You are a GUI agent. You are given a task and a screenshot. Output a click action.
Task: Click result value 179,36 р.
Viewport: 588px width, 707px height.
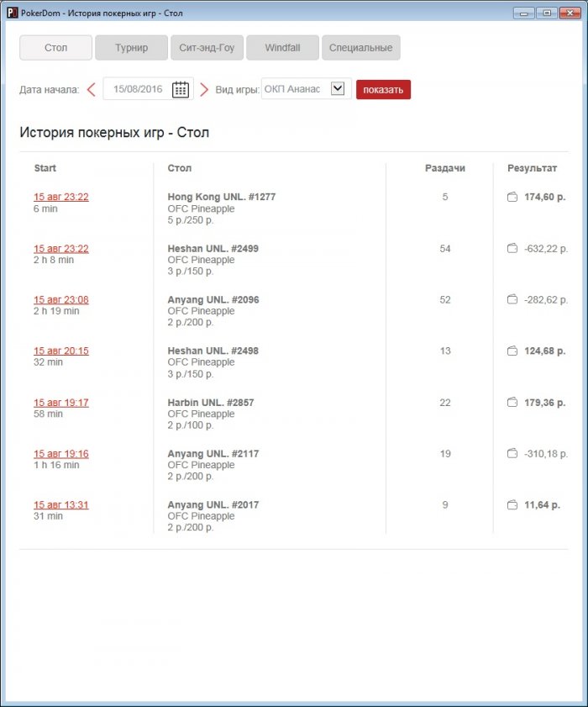click(x=545, y=403)
